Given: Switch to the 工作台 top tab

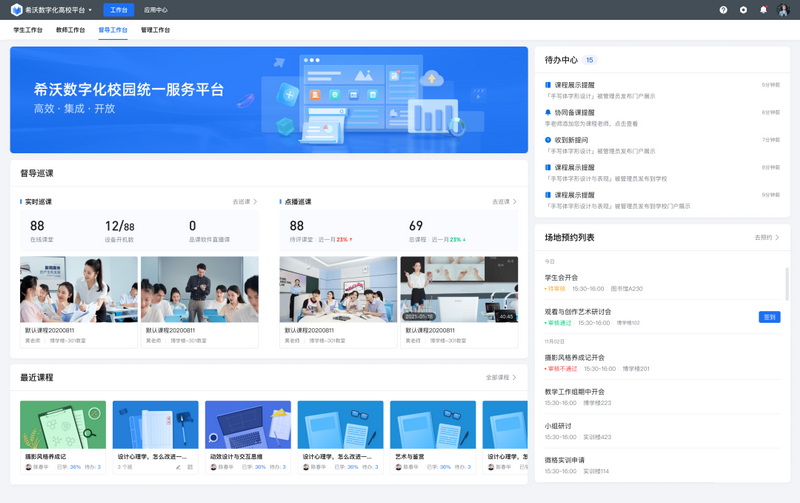Looking at the screenshot, I should click(x=119, y=10).
